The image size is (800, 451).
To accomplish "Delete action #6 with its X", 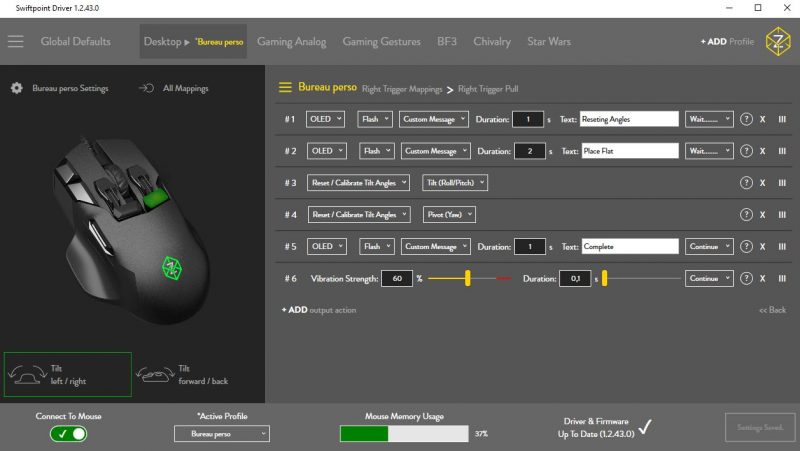I will [x=762, y=279].
